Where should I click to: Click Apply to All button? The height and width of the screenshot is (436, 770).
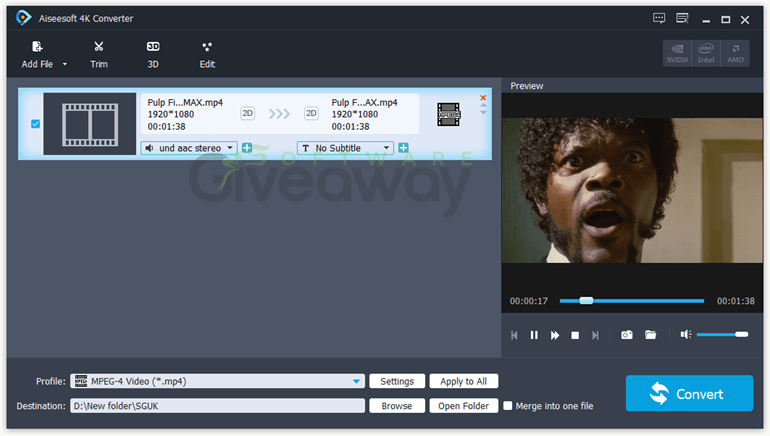click(464, 381)
